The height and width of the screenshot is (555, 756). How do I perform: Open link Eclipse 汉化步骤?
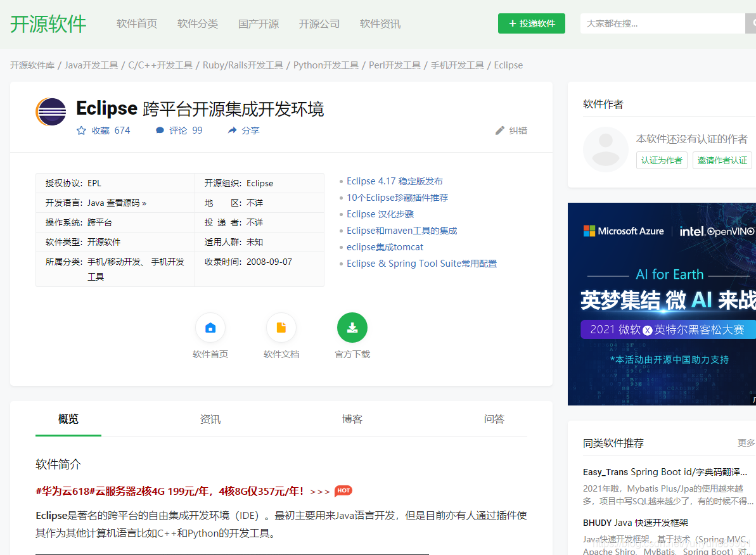pos(380,214)
